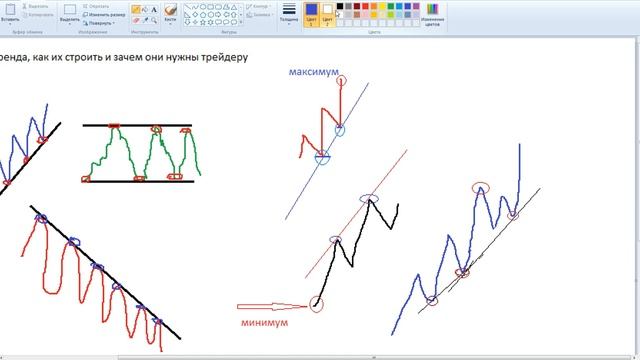Choose the Up arrow shape
Screen dimensions: 640x360
(234, 15)
